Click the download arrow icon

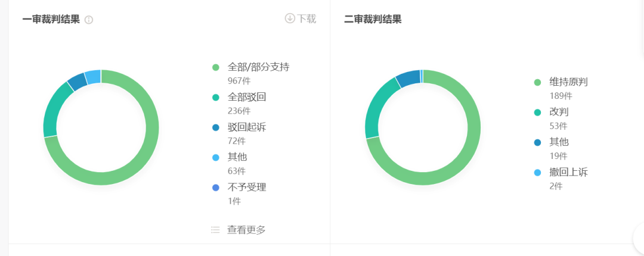290,18
